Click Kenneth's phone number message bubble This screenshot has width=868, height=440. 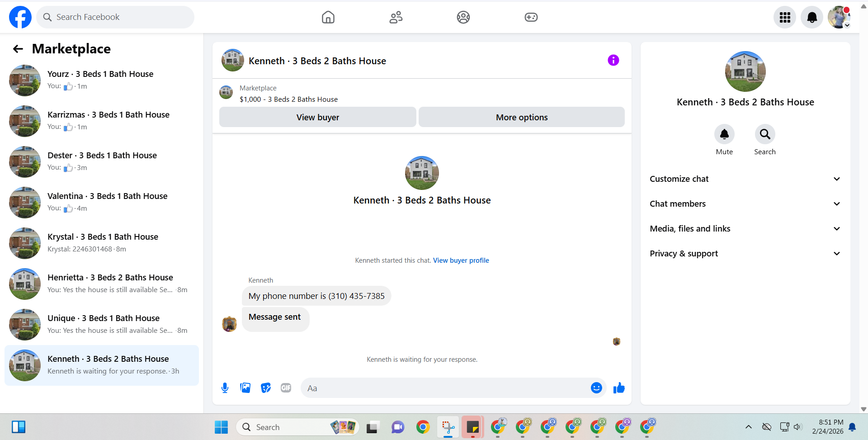tap(316, 296)
